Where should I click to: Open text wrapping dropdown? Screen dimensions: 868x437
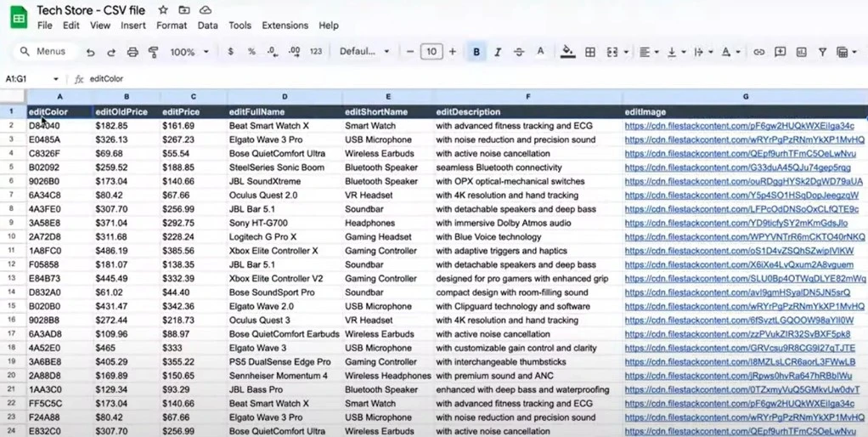pos(703,52)
